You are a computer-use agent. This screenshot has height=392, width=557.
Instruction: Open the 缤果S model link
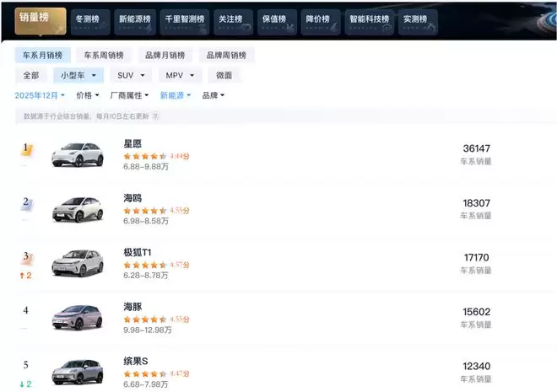136,362
